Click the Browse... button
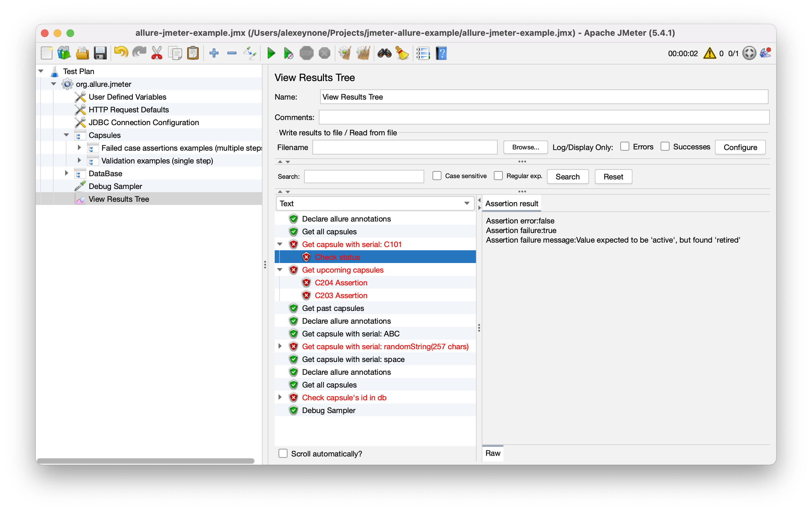The width and height of the screenshot is (812, 512). pos(525,147)
